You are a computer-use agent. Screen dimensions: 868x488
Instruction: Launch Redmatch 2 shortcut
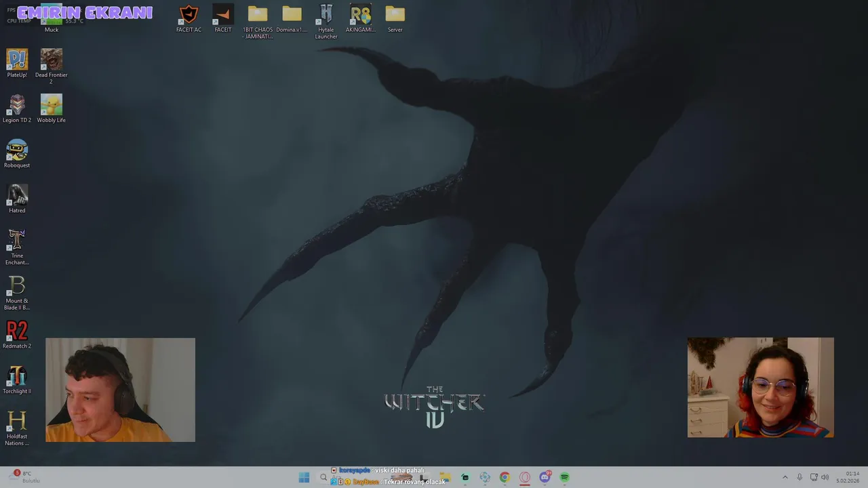click(17, 335)
